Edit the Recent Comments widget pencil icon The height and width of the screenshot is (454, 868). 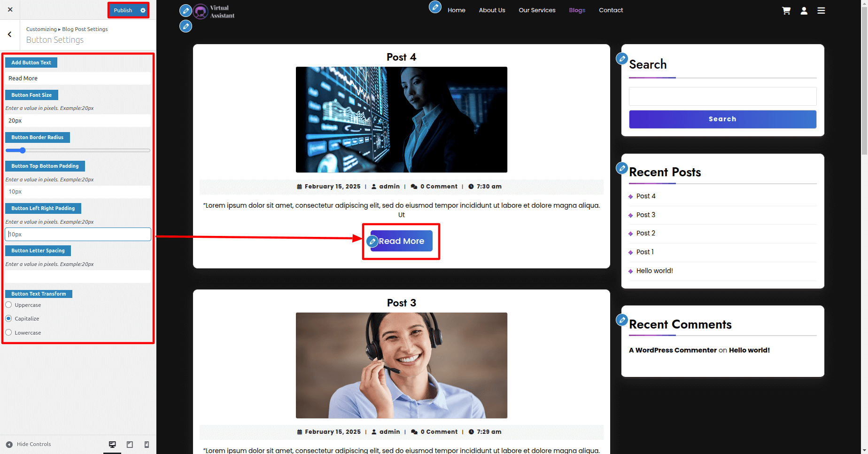point(622,320)
